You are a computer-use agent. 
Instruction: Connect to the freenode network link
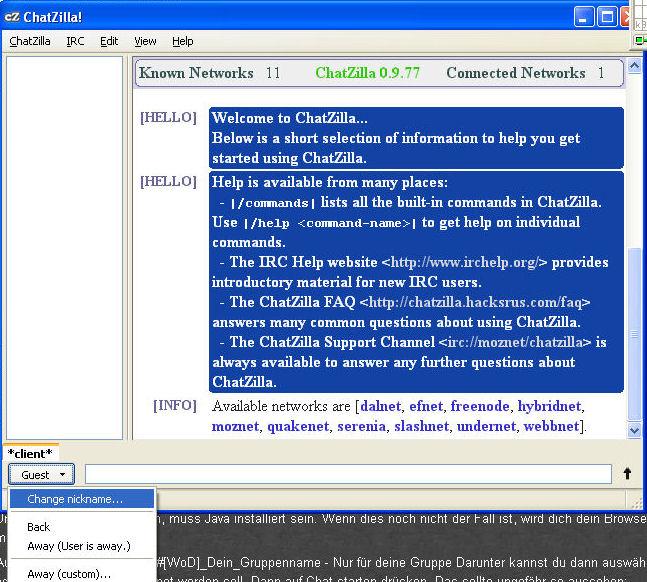coord(479,406)
